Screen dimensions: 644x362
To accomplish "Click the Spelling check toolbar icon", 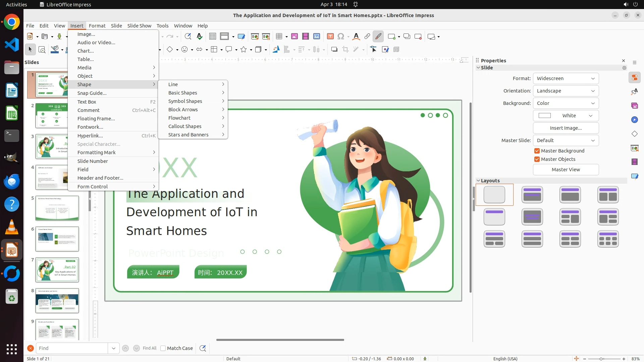I will 200,37.
